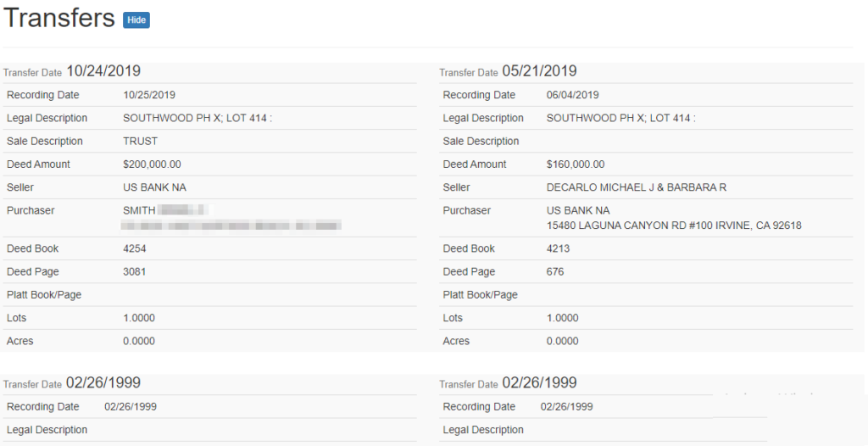Select the 15480 LAGUNA CANYON RD address
868x446 pixels.
coord(673,226)
